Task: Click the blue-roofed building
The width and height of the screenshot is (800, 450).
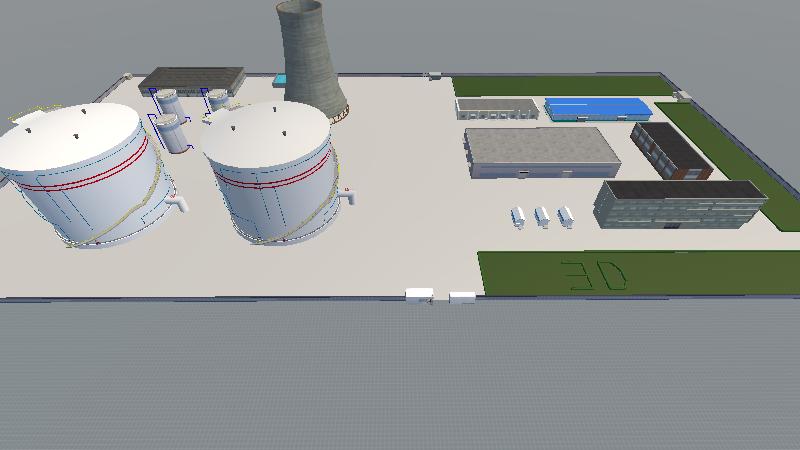Action: point(597,108)
